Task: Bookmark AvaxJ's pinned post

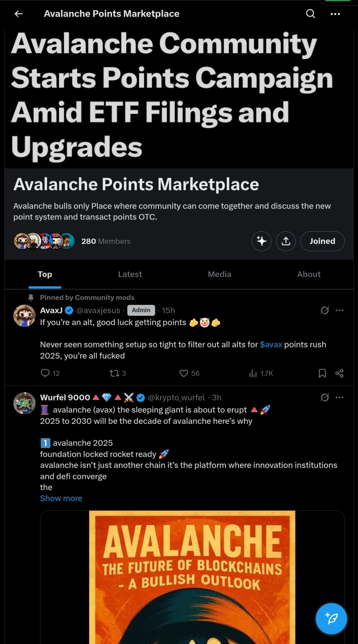Action: 322,373
